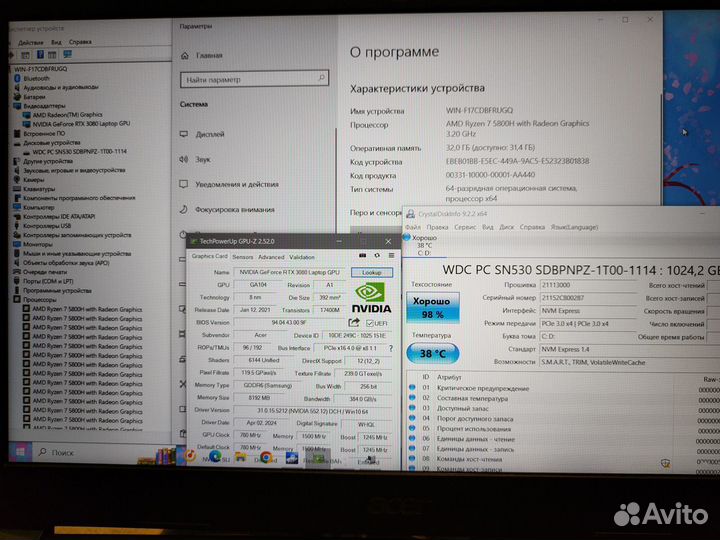
Task: Collapse the Видеоадаптеры tree node
Action: pos(8,105)
